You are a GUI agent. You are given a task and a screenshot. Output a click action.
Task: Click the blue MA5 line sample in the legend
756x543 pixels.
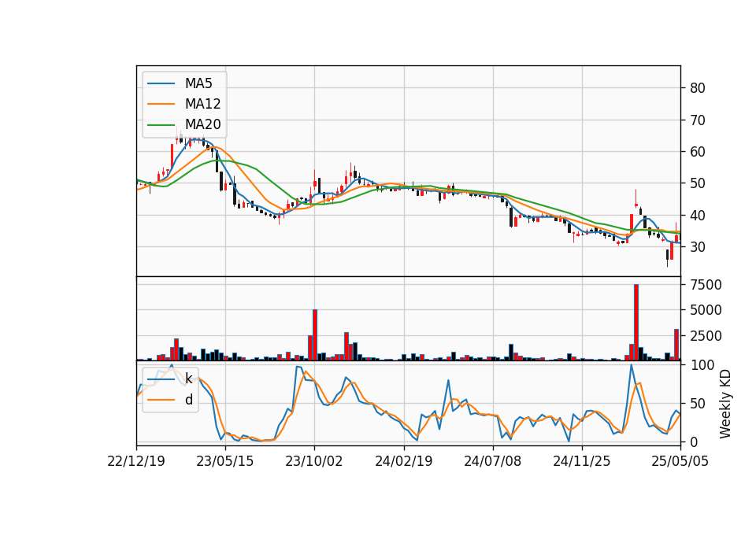(x=161, y=83)
